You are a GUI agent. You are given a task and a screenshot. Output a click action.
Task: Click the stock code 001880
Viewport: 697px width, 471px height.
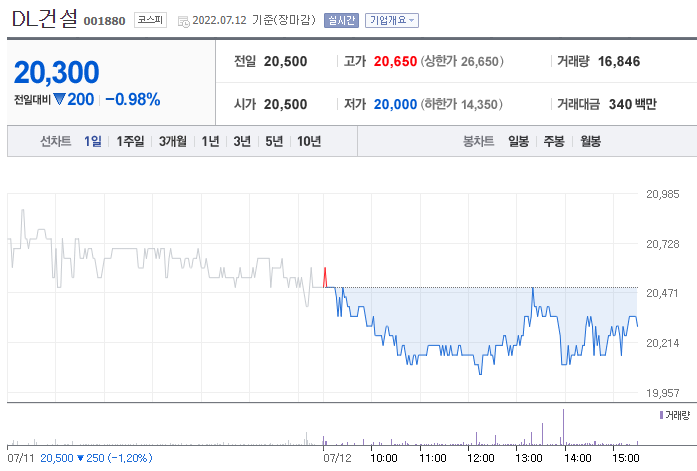(104, 21)
